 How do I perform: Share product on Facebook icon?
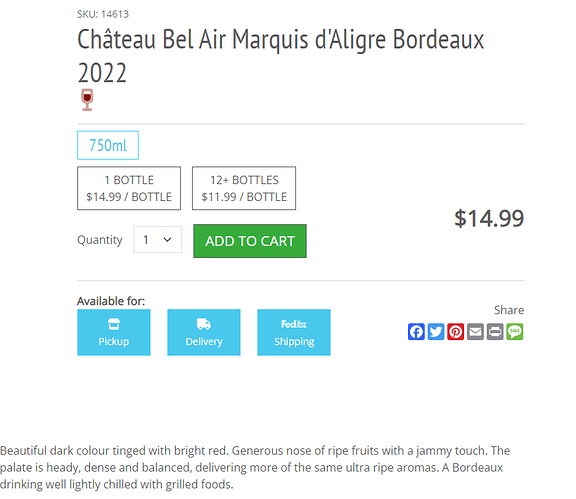pos(416,332)
